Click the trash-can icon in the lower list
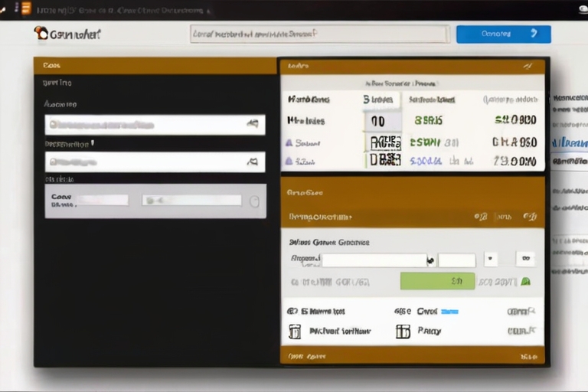The width and height of the screenshot is (588, 392). (295, 332)
